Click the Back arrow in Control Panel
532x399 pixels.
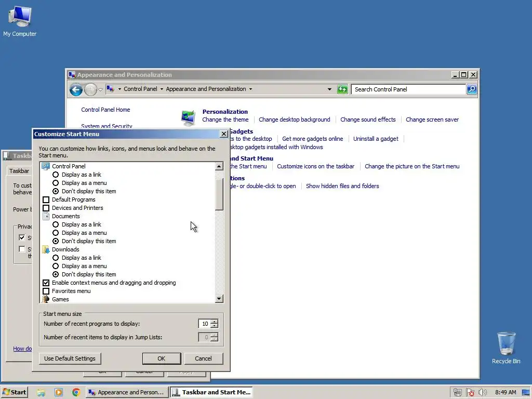76,89
